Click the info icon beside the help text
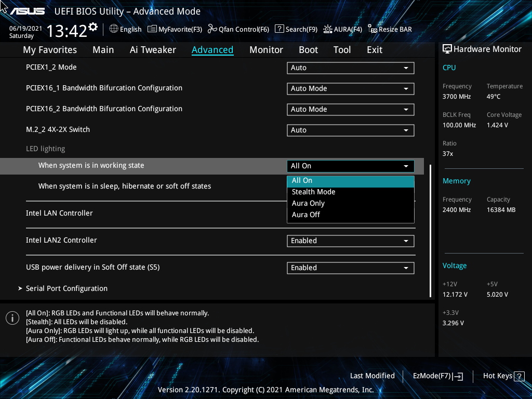 [12, 317]
